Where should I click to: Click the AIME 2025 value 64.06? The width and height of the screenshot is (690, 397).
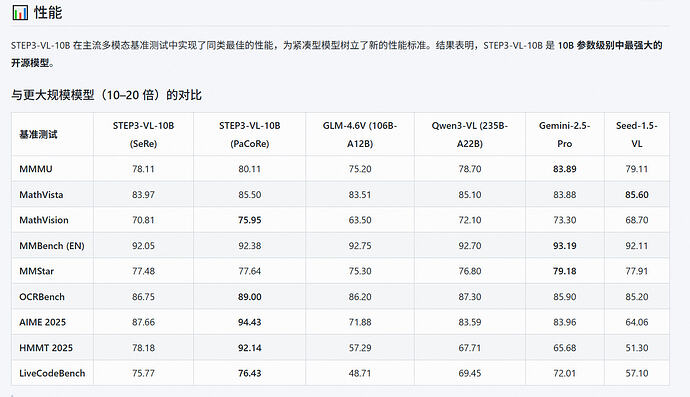tap(637, 322)
